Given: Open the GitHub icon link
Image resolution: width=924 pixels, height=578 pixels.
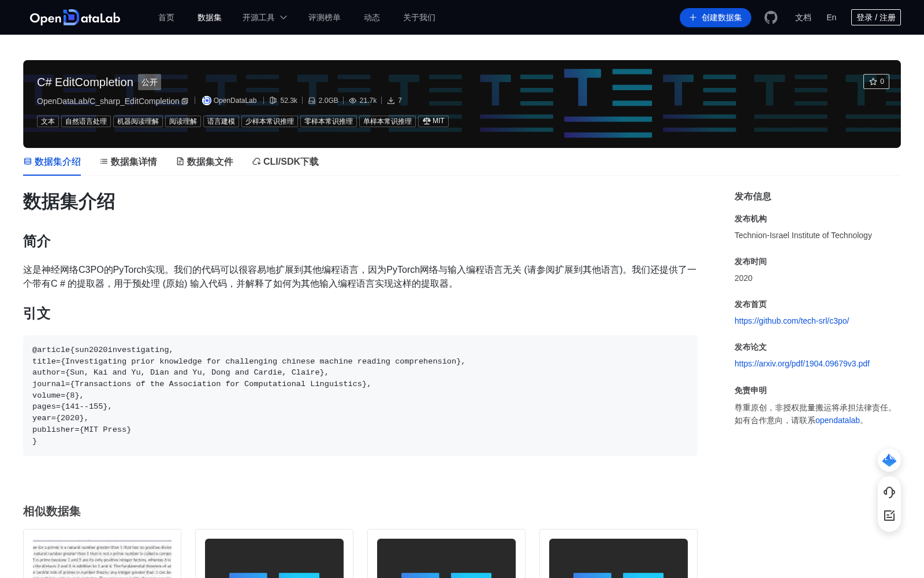Looking at the screenshot, I should pyautogui.click(x=771, y=17).
